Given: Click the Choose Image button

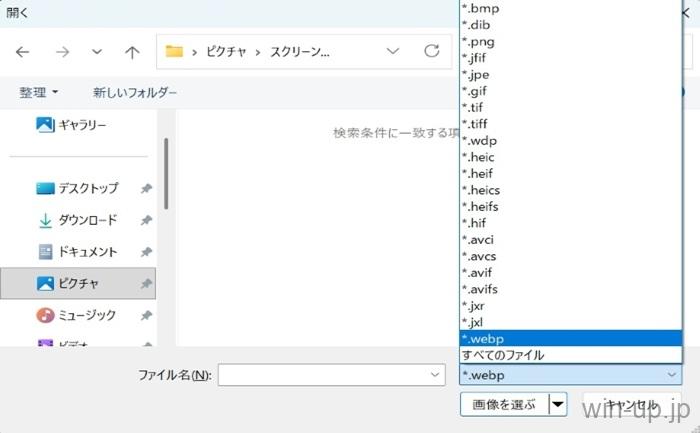Looking at the screenshot, I should (502, 405).
